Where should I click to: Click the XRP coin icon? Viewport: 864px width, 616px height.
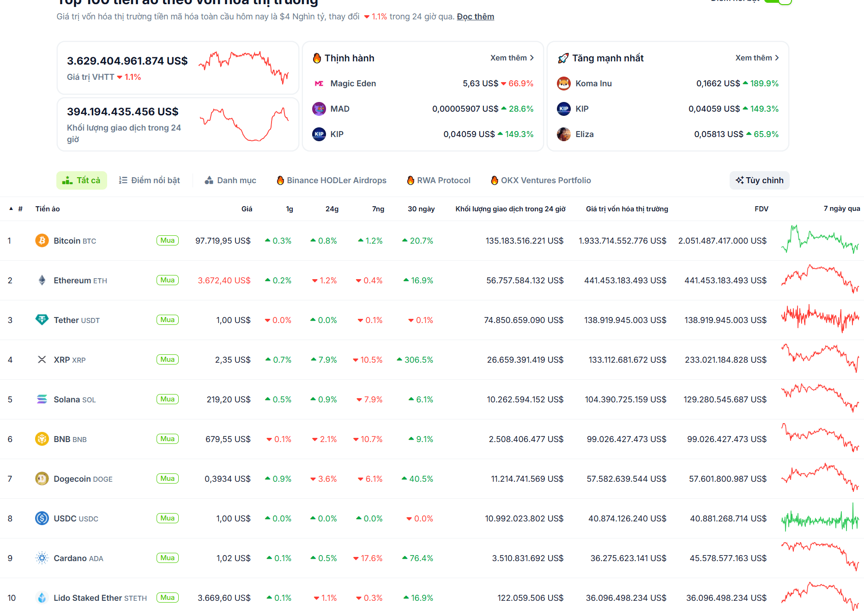(42, 359)
